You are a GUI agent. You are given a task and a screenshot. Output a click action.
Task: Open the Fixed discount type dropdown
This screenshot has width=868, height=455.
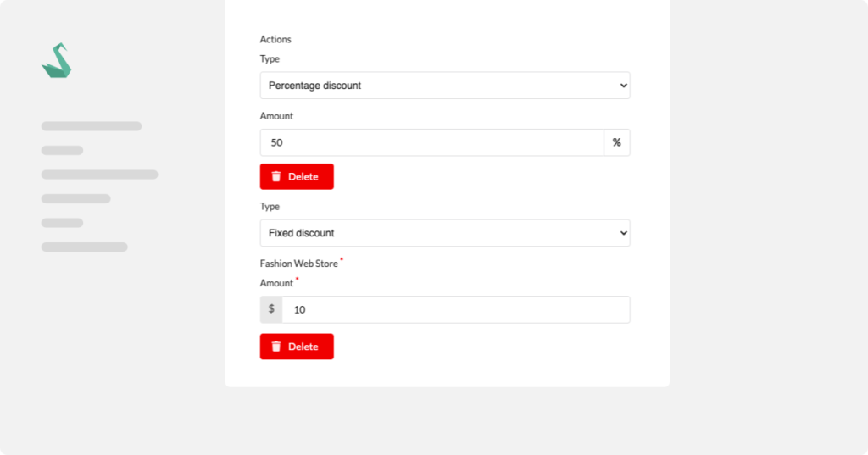pyautogui.click(x=445, y=233)
